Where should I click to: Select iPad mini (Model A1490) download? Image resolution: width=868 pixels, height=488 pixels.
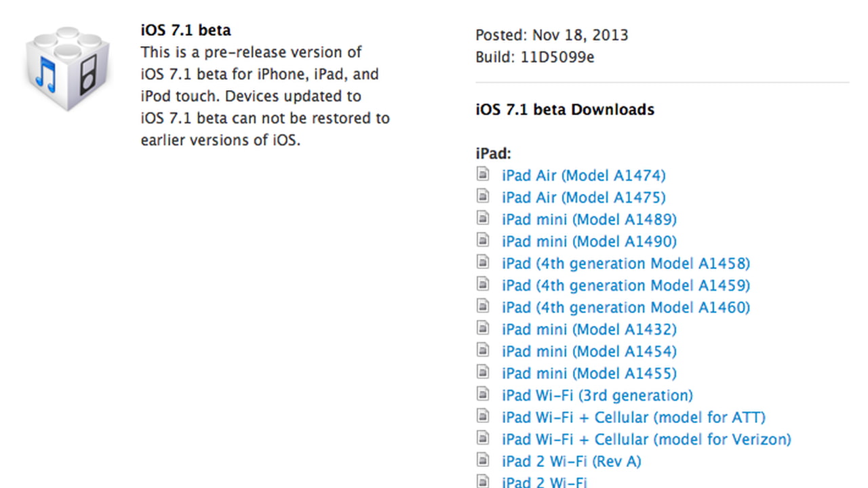[x=589, y=241]
